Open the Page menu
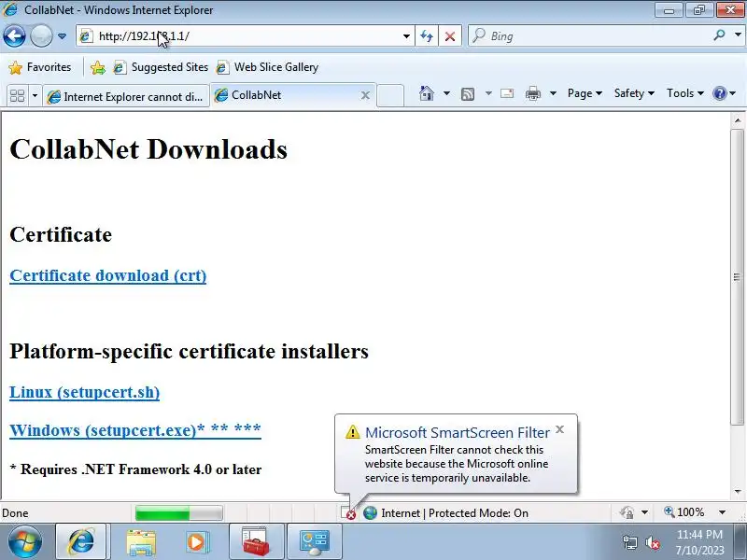The width and height of the screenshot is (747, 560). click(585, 93)
